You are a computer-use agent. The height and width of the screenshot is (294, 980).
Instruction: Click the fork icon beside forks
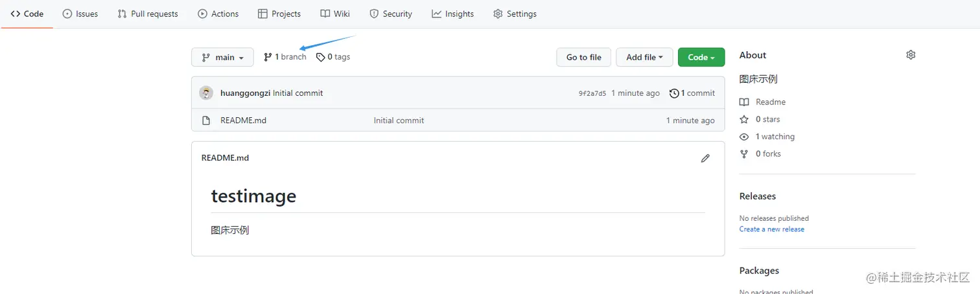pos(744,154)
